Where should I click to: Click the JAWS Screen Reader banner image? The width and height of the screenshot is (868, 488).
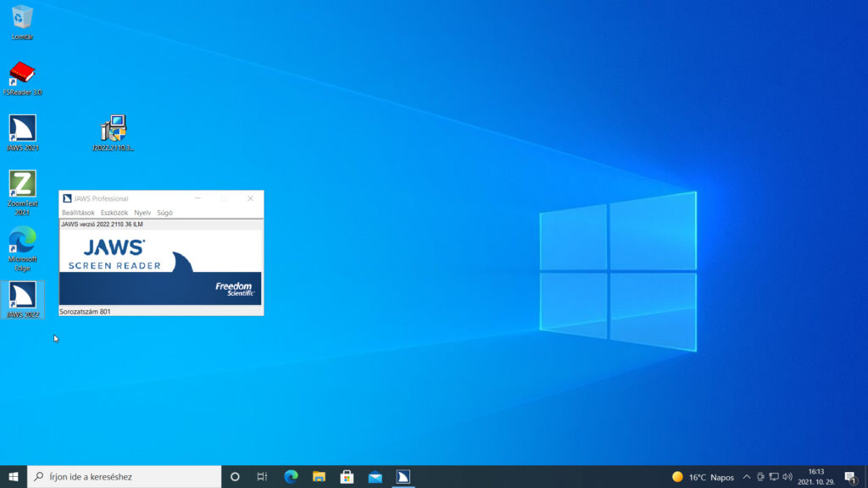pyautogui.click(x=160, y=267)
